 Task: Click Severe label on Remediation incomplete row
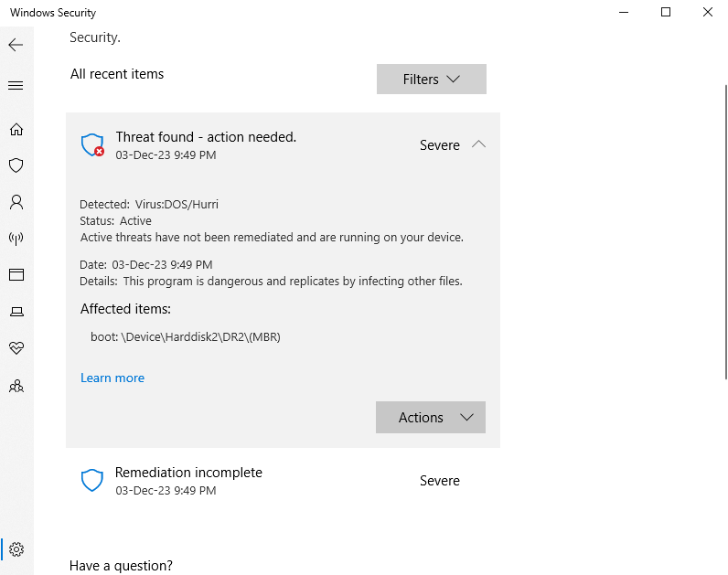tap(440, 481)
